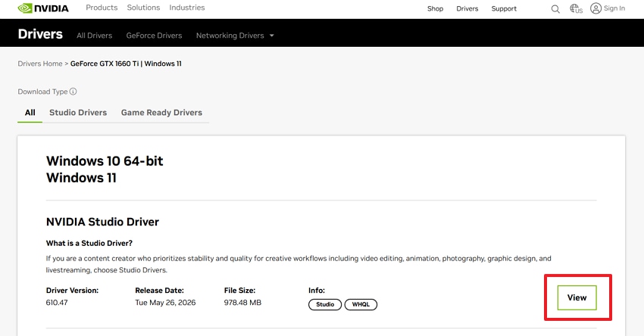The height and width of the screenshot is (336, 644).
Task: Open the Industries menu
Action: pos(187,8)
